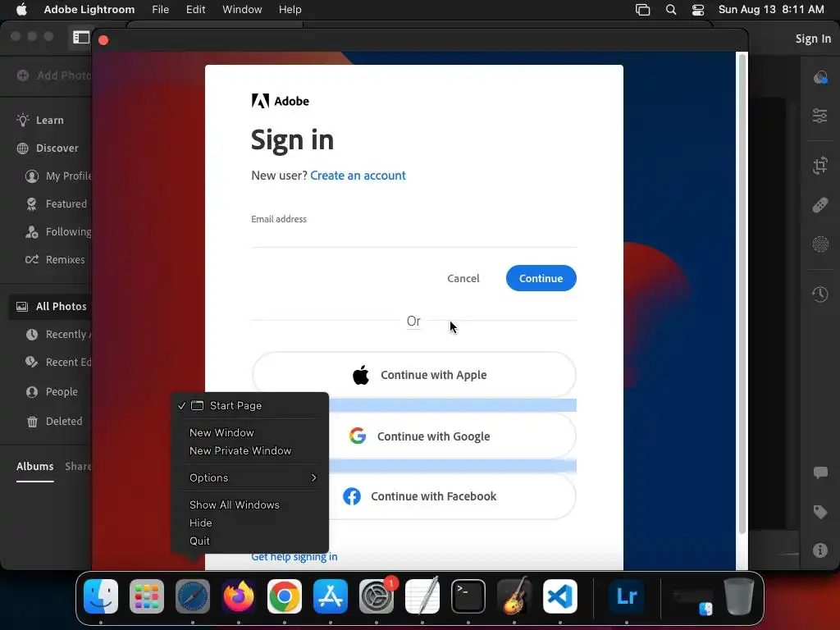Switch to the Albums tab
The width and height of the screenshot is (840, 630).
(34, 466)
